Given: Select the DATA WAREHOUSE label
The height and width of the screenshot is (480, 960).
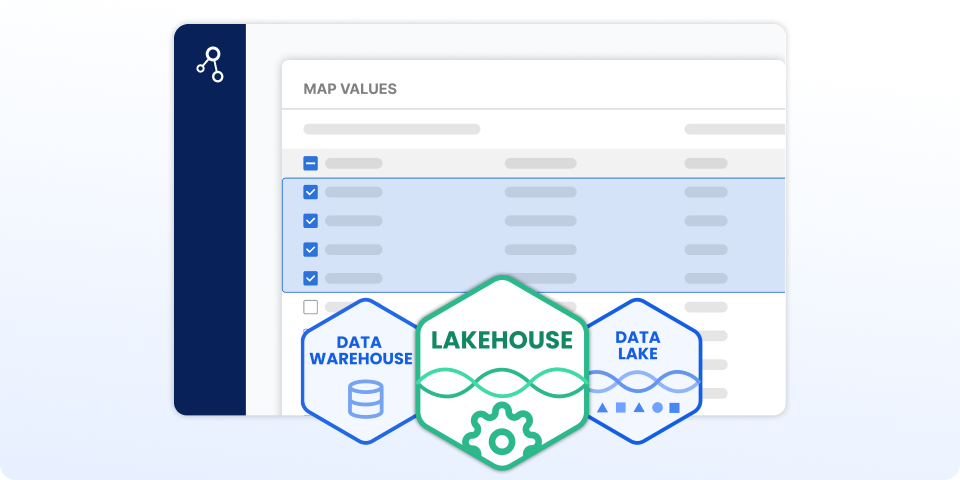Looking at the screenshot, I should (x=361, y=351).
